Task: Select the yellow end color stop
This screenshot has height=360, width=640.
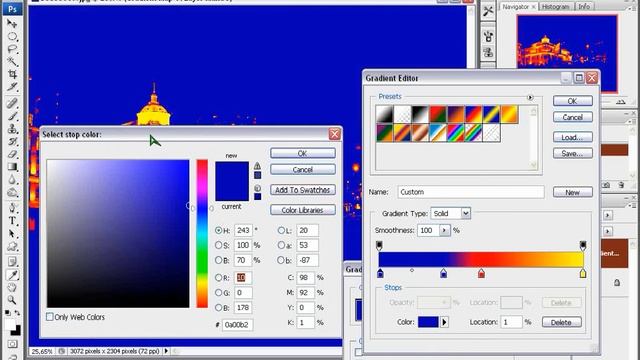Action: (583, 273)
